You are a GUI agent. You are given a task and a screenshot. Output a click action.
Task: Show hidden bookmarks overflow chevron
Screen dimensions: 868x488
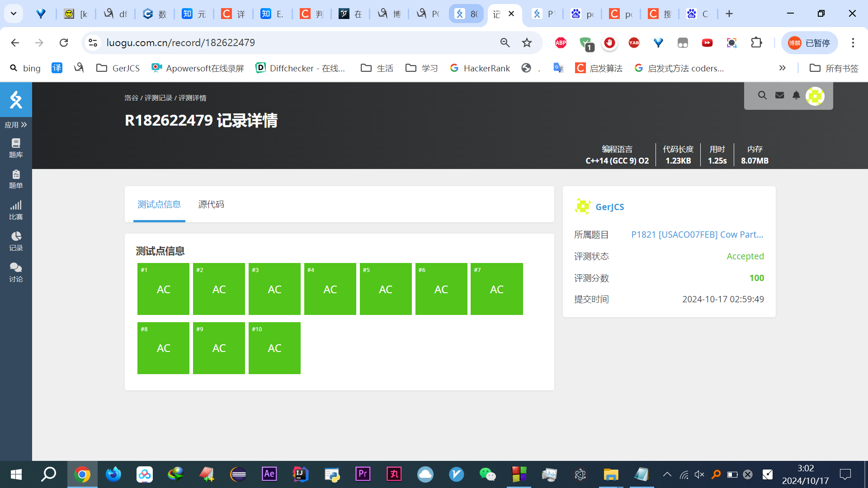coord(782,68)
